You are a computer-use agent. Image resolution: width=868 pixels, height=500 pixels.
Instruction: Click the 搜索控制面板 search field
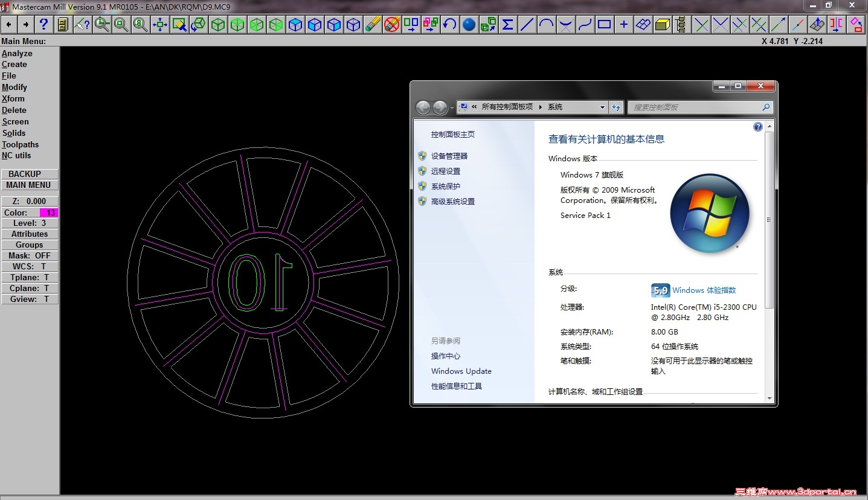click(x=701, y=107)
